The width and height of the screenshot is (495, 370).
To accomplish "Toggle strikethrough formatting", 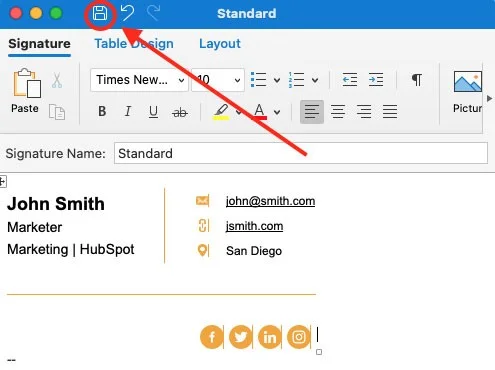I will pos(180,112).
